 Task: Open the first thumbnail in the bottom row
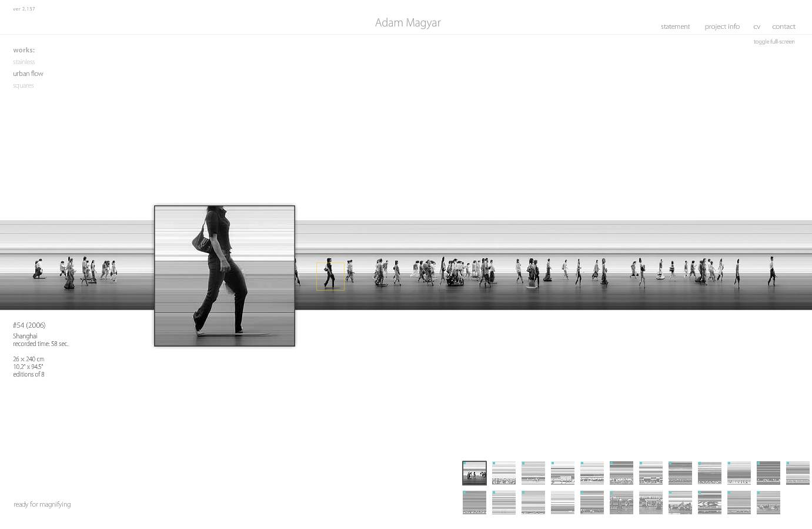[474, 503]
